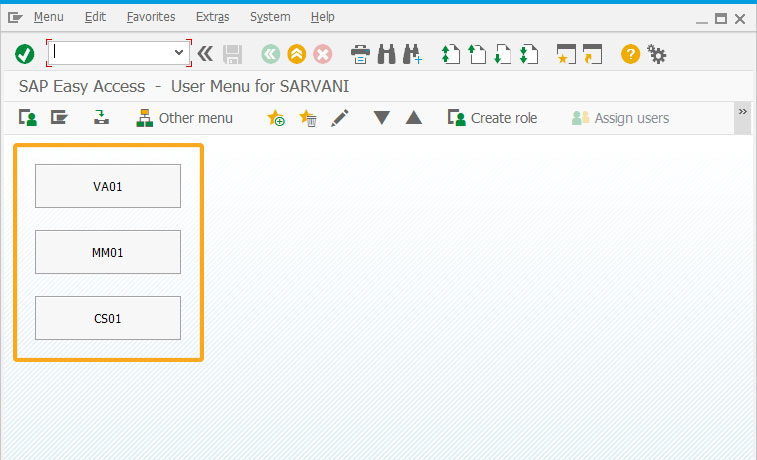Click the Move Favorites Up triangle
The height and width of the screenshot is (460, 757).
coord(414,118)
